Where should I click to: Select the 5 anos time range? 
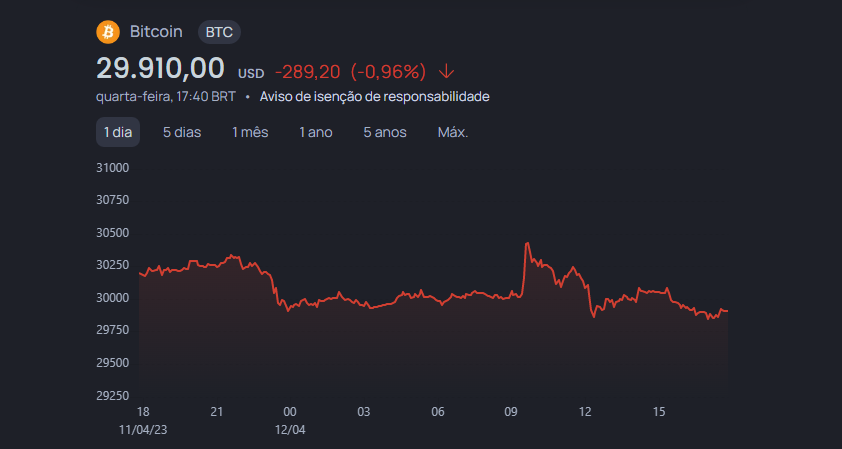point(385,132)
